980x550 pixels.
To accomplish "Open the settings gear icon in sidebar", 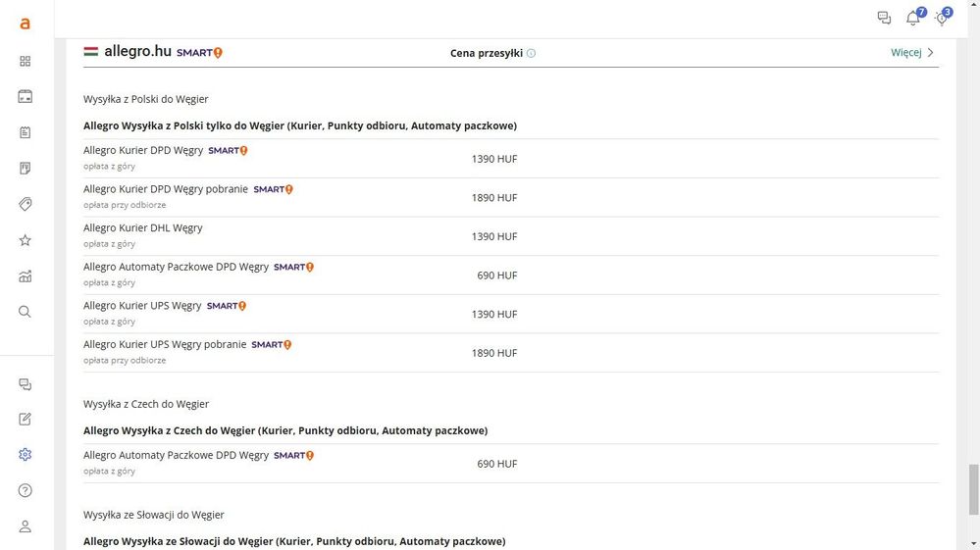I will click(26, 455).
